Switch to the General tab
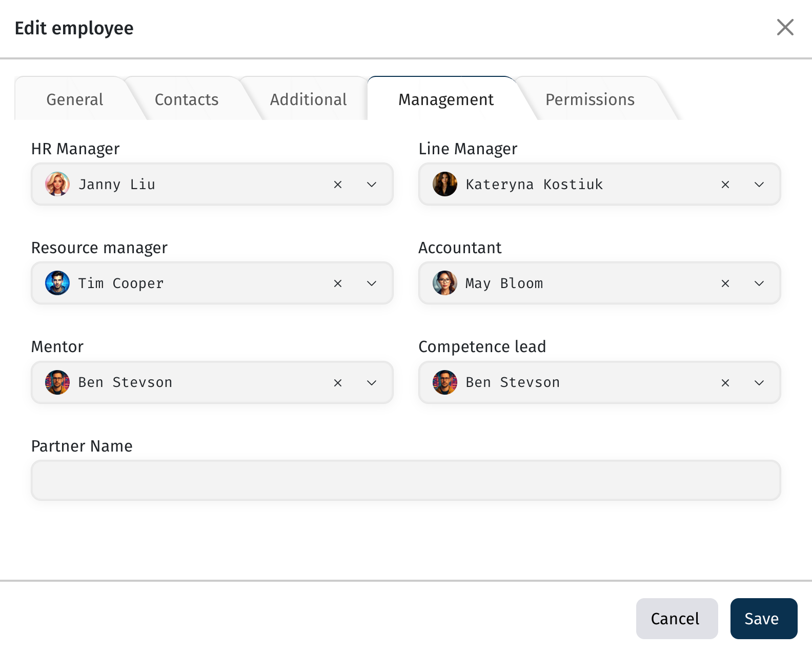 tap(75, 99)
